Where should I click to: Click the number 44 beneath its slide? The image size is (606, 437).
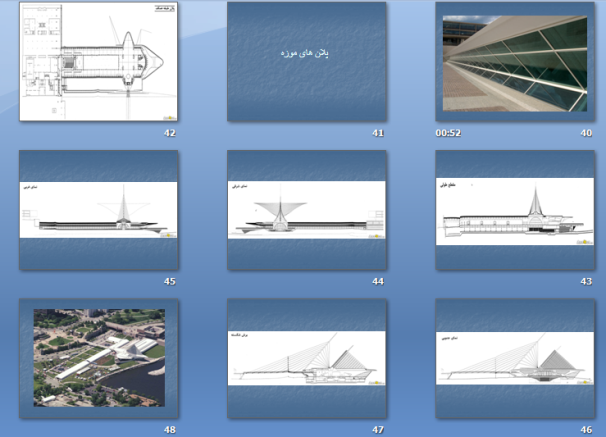377,281
